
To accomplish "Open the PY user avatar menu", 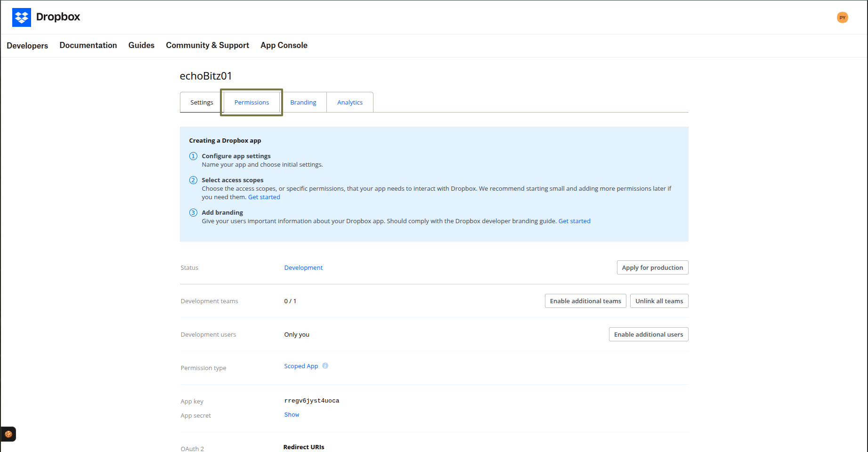I will point(842,17).
